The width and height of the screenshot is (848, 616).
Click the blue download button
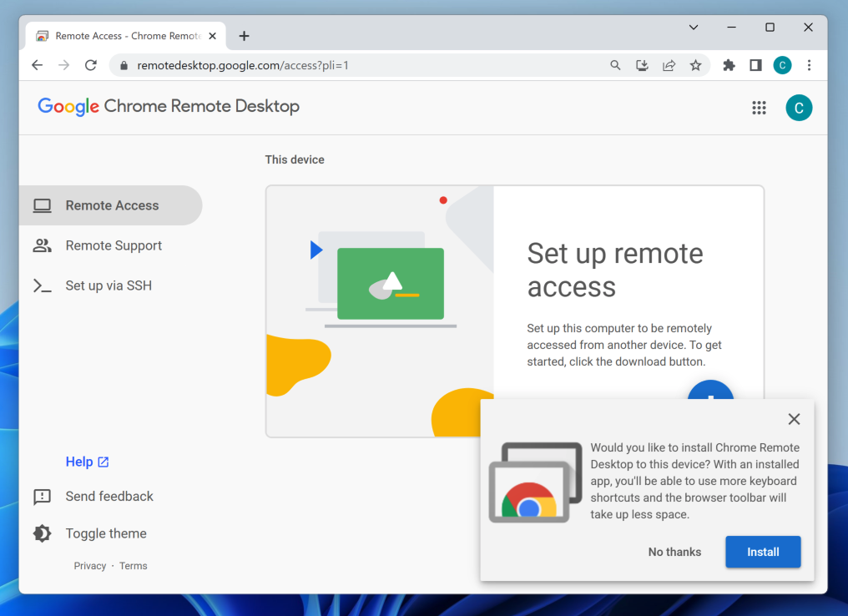710,390
